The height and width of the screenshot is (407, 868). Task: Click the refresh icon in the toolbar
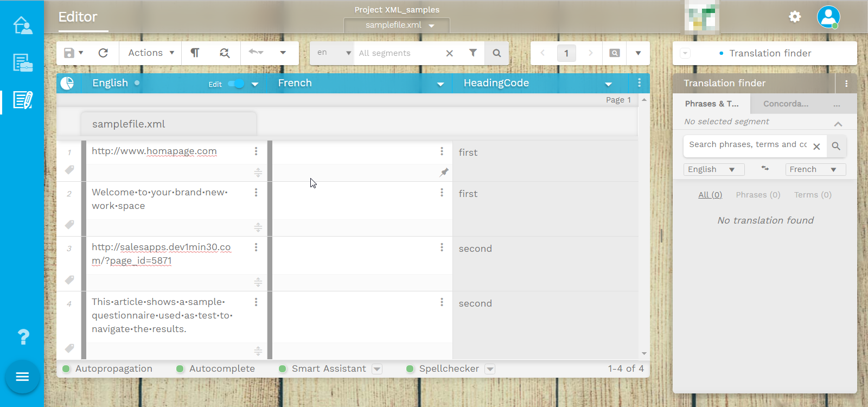click(103, 53)
